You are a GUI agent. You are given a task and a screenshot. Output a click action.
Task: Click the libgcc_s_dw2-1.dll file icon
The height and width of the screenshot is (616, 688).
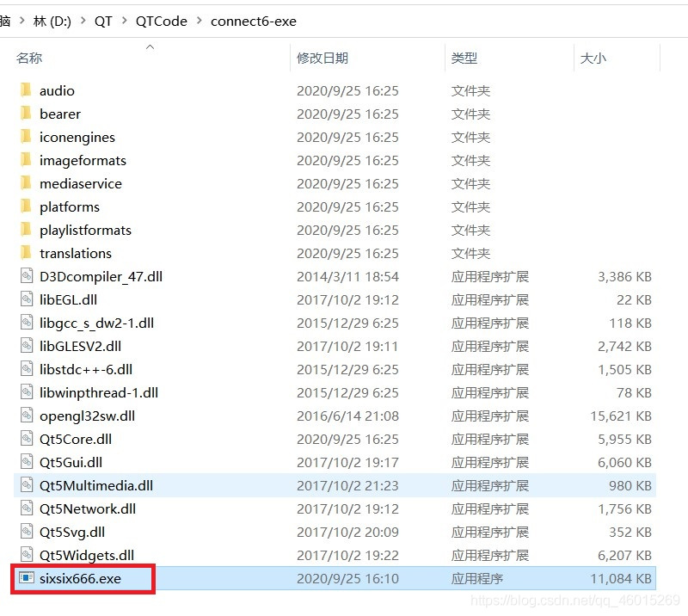[x=27, y=323]
